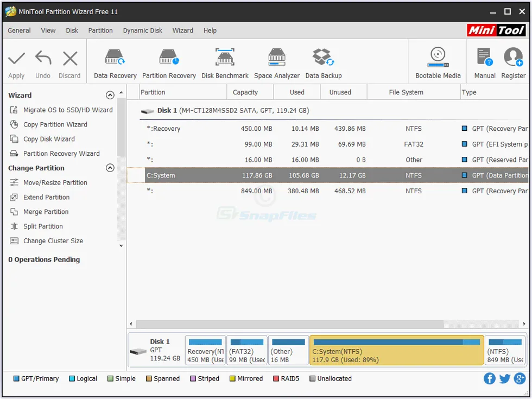Click the GPT/Primary legend swatch
Viewport: 532px width, 399px height.
coord(16,379)
